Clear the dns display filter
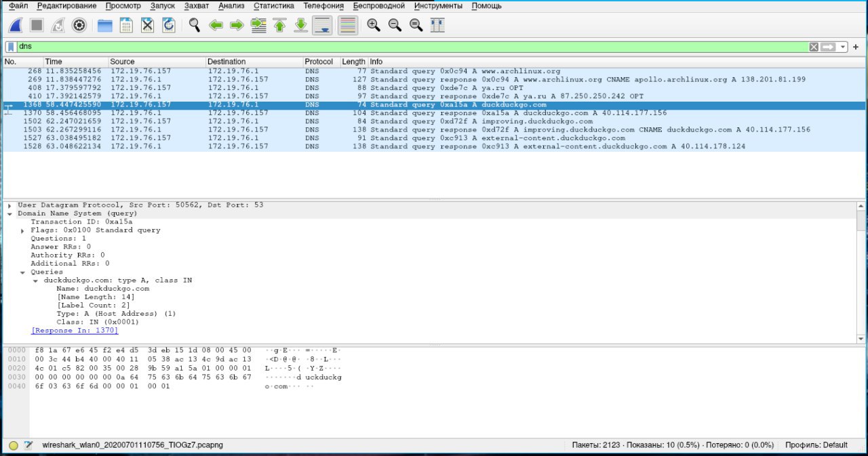 coord(814,47)
